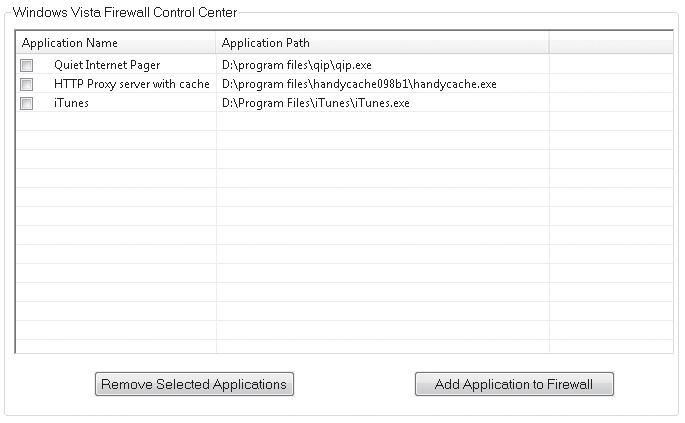Select HTTP Proxy server with cache name
This screenshot has height=423, width=685.
click(131, 84)
